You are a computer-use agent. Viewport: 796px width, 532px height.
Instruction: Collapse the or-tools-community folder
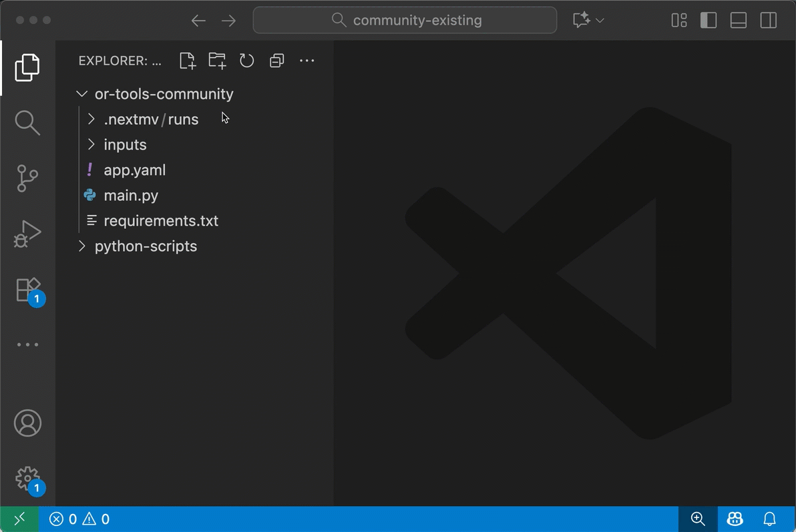coord(195,94)
